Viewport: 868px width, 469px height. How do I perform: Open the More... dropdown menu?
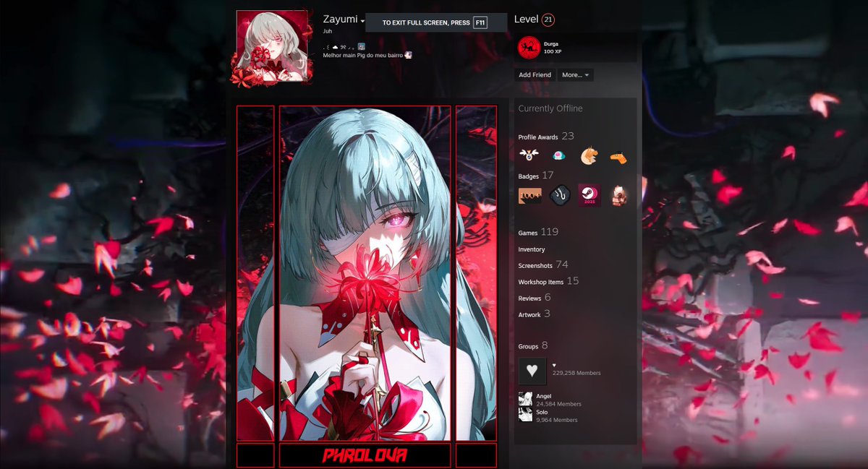click(x=575, y=74)
